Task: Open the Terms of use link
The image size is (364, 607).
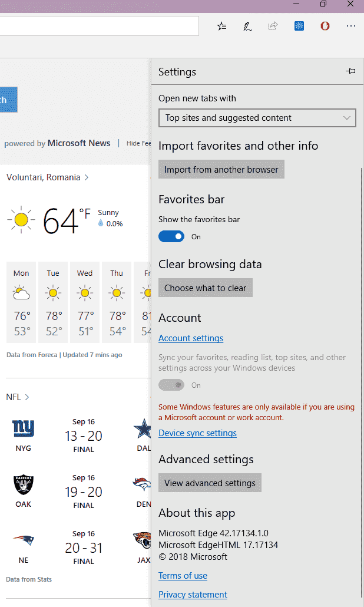Action: pos(183,576)
